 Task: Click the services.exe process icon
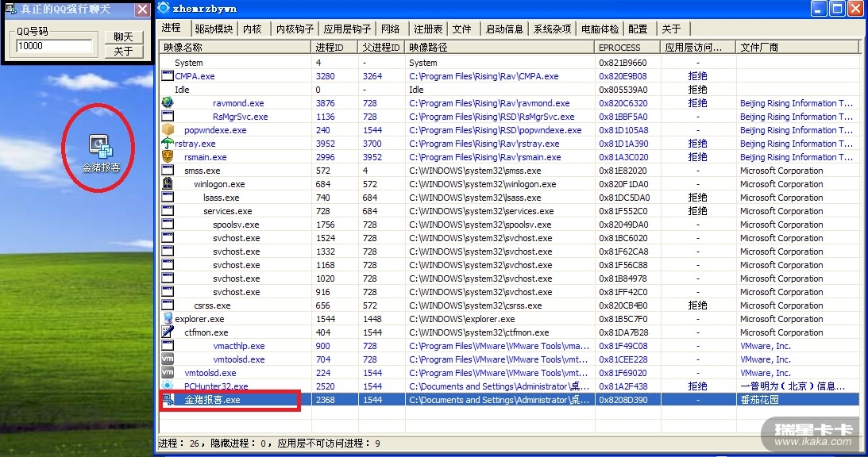(x=168, y=210)
